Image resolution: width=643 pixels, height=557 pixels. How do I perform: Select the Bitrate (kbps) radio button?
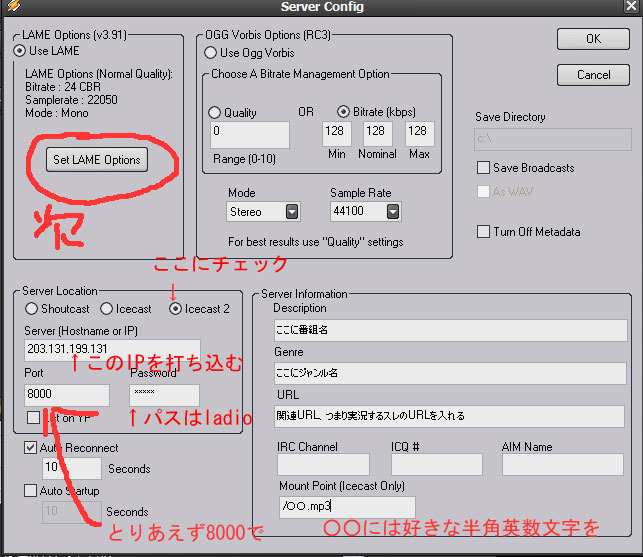344,113
